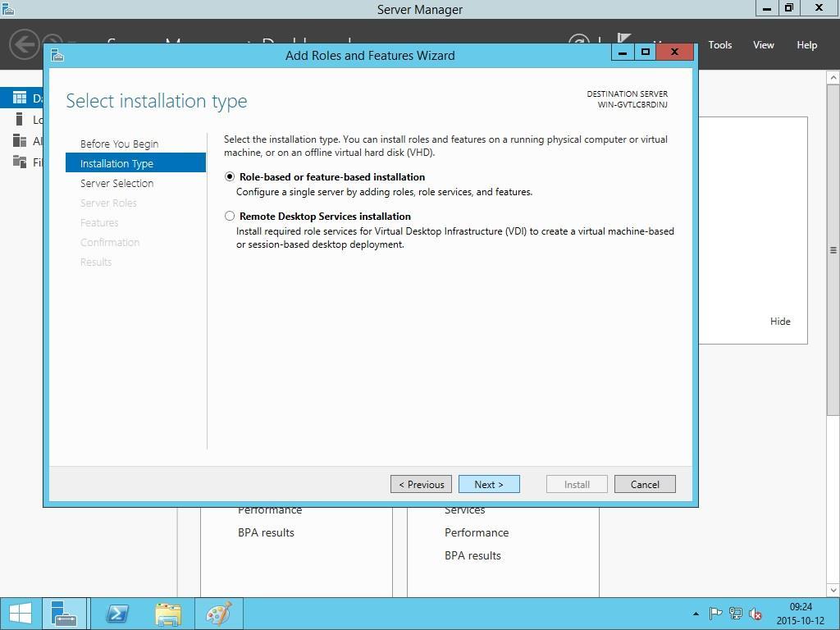This screenshot has width=840, height=630.
Task: Select the Installation Type wizard step
Action: point(135,163)
